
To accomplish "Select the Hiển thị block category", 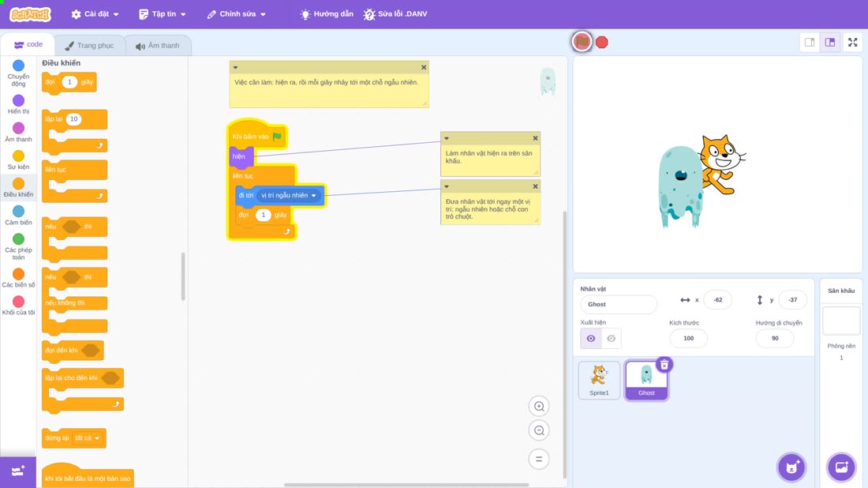I will click(x=18, y=104).
